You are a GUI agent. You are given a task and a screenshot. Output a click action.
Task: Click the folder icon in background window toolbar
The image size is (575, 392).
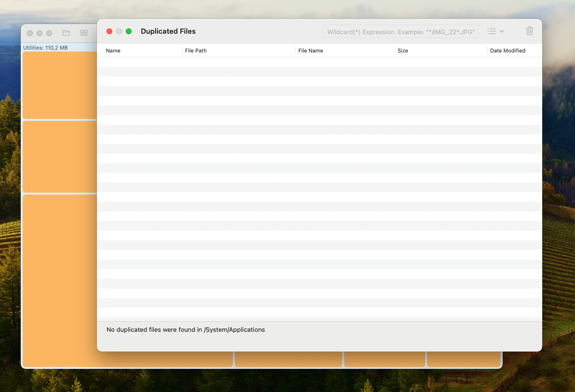pyautogui.click(x=66, y=33)
